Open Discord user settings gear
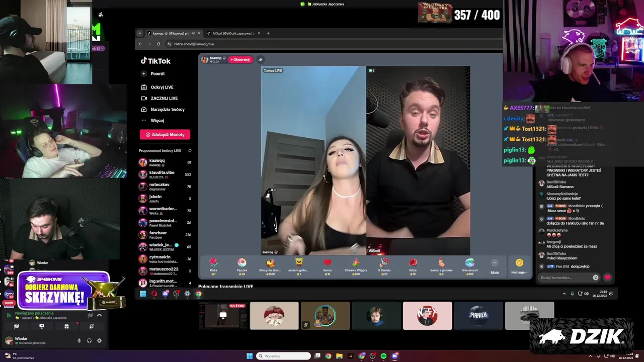Image resolution: width=644 pixels, height=362 pixels. click(99, 341)
